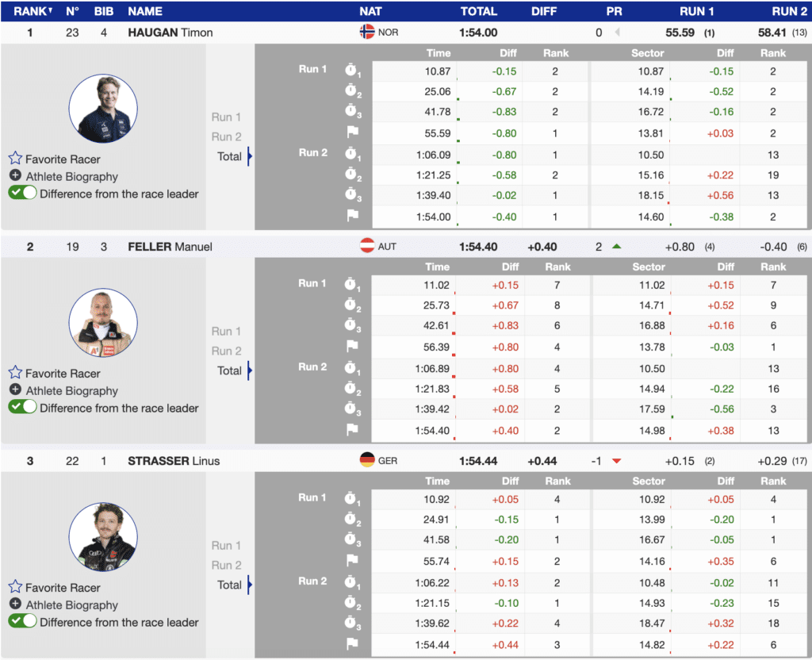Click the star icon for Strasser Favorite Racer
The width and height of the screenshot is (812, 660).
(x=15, y=587)
